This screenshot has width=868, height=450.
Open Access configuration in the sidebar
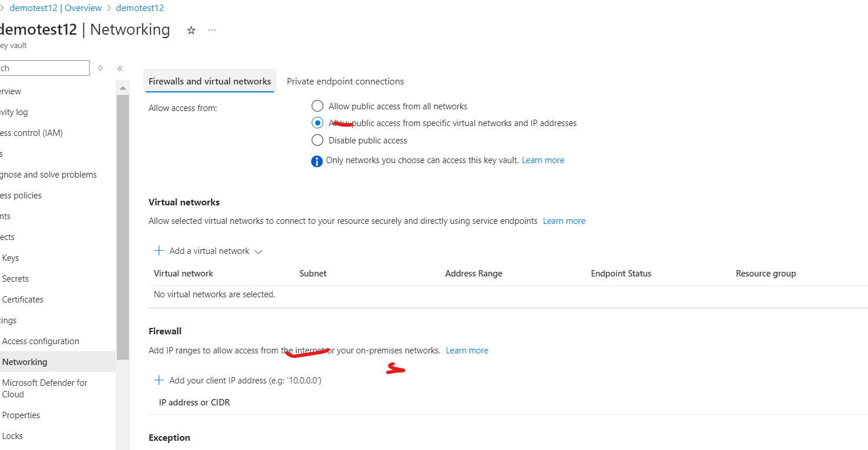click(41, 341)
